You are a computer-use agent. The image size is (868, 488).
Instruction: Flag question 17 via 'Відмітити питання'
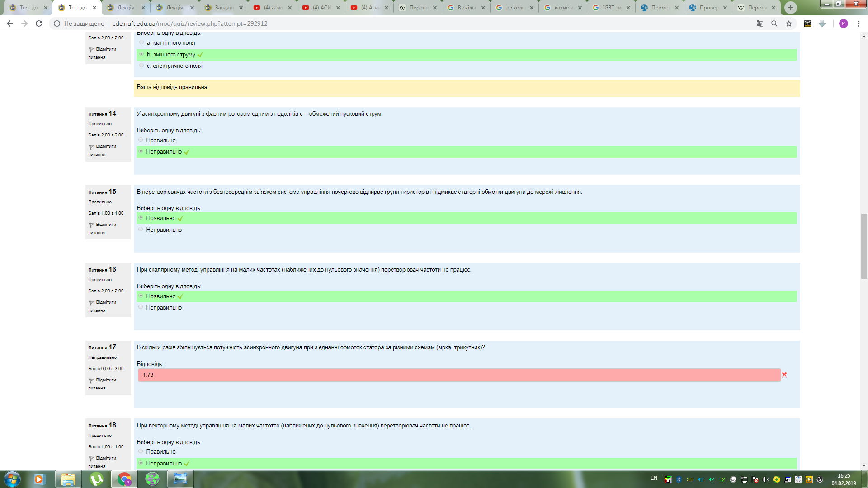pyautogui.click(x=106, y=380)
